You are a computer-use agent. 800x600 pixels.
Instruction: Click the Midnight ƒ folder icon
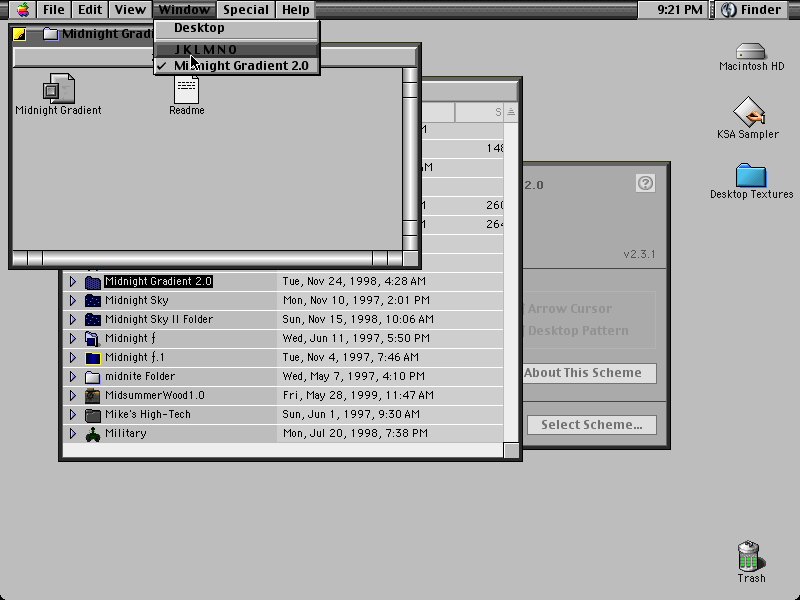[x=92, y=338]
